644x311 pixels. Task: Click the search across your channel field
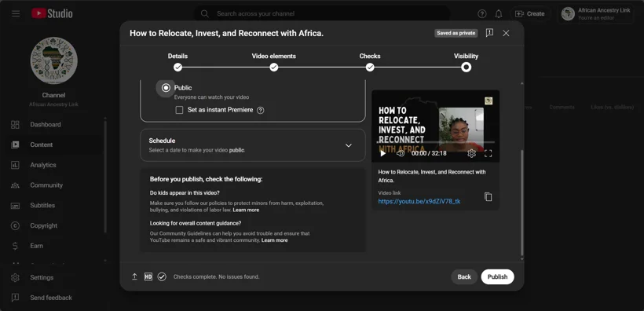[323, 13]
